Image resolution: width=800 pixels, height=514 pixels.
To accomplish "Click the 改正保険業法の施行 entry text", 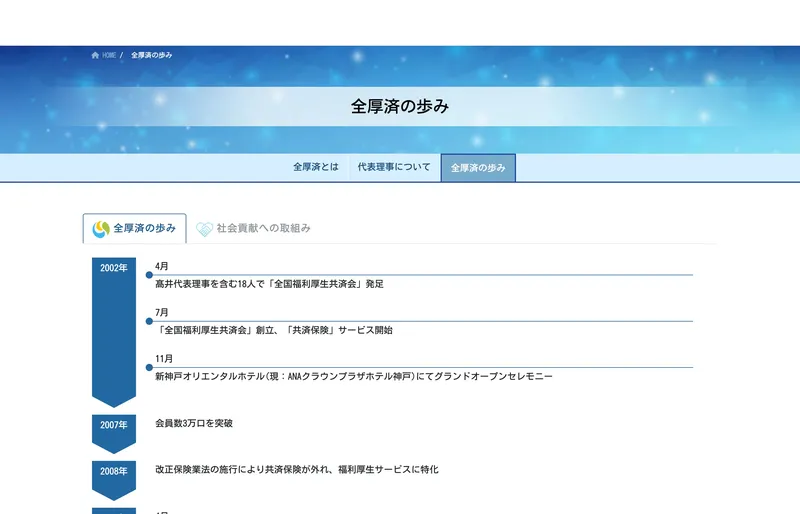I will pyautogui.click(x=296, y=469).
